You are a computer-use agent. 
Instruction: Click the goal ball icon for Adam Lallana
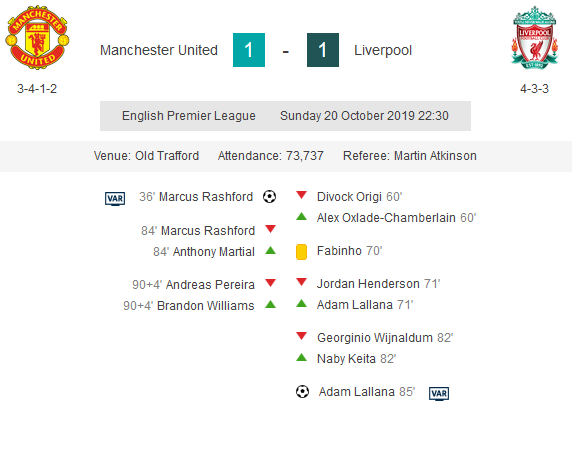[x=302, y=392]
